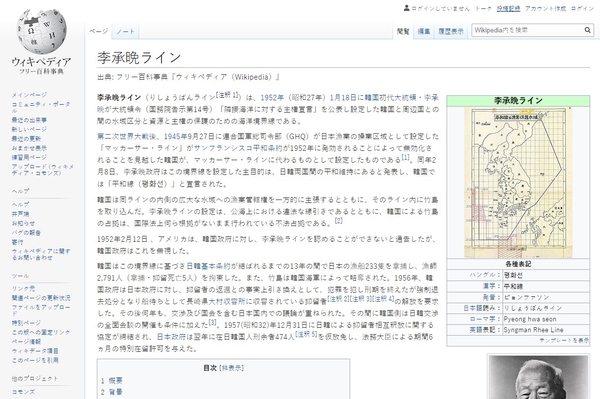Hide the 目次 table of contents

coord(233,368)
